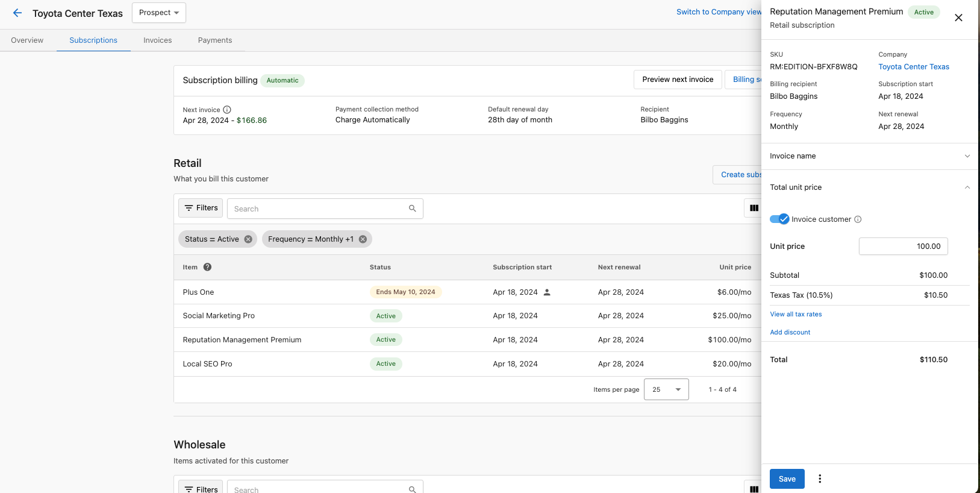The width and height of the screenshot is (980, 493).
Task: Click the Create subscription button
Action: 737,175
